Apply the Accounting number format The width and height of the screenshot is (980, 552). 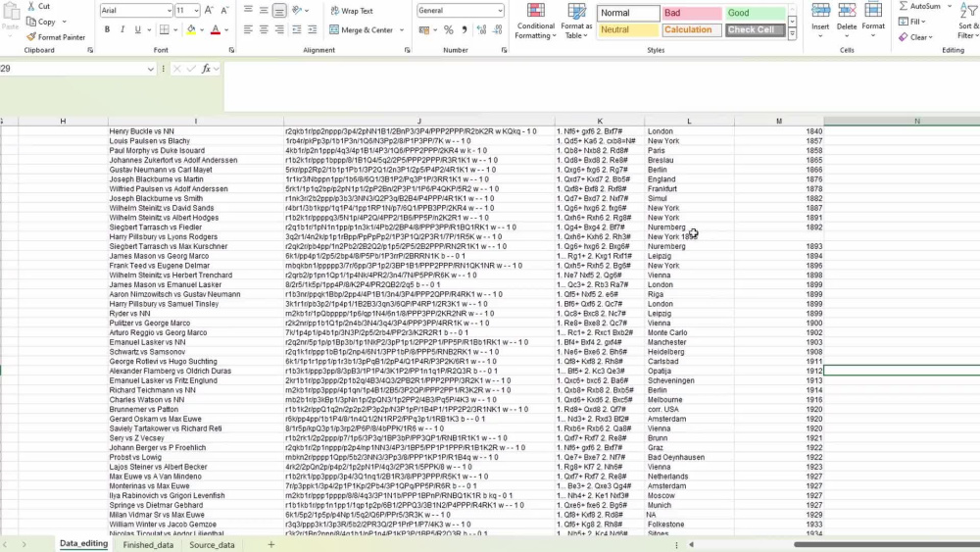point(423,30)
